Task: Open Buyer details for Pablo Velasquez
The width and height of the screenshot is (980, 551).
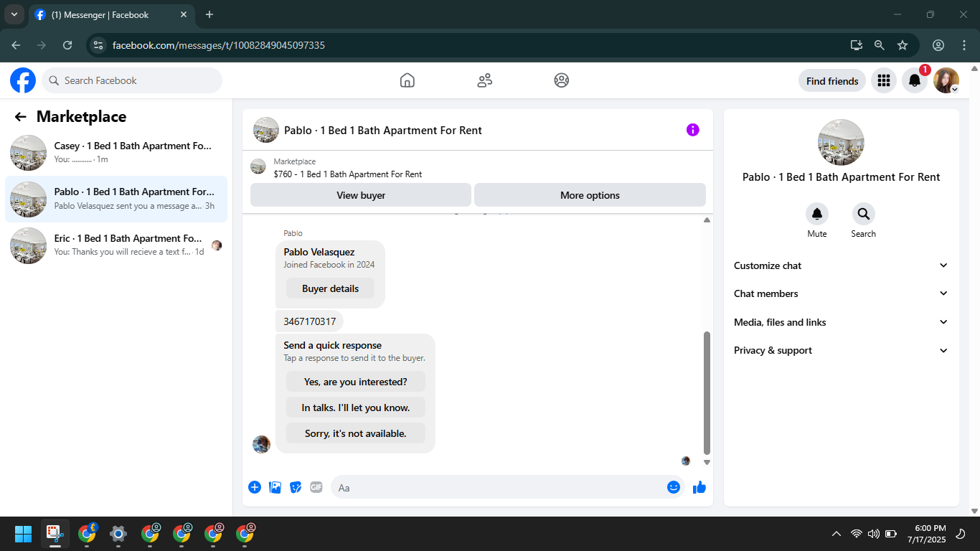Action: (x=330, y=288)
